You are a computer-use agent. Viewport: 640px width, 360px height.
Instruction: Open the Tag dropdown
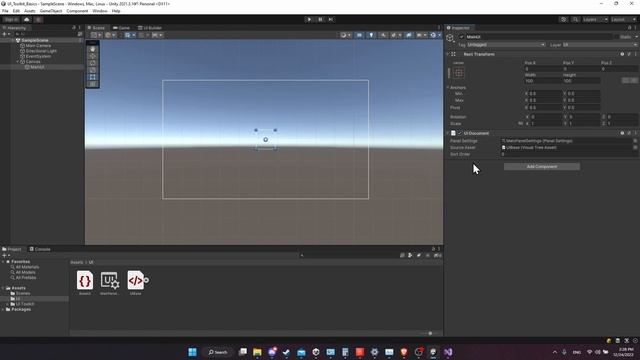click(506, 45)
